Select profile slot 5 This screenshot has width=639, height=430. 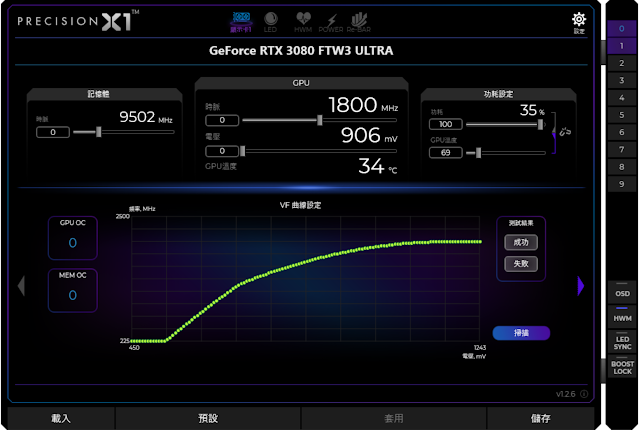(x=621, y=115)
